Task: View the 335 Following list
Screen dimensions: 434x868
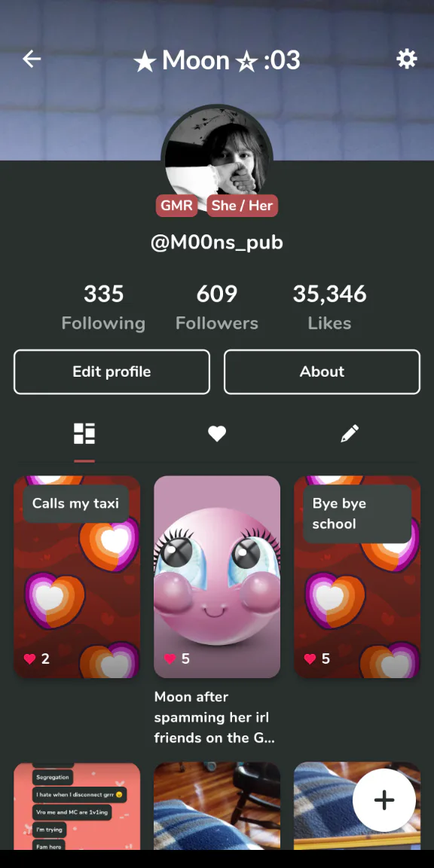Action: point(103,307)
